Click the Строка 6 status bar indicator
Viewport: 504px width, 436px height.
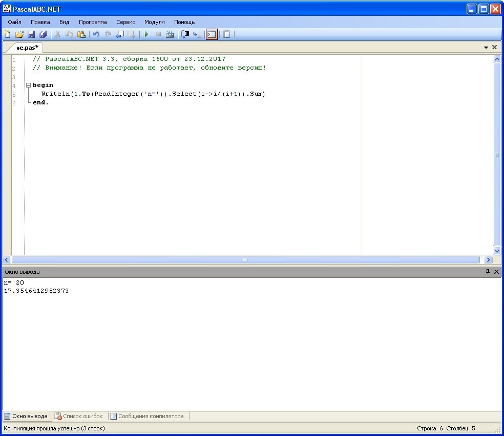click(x=430, y=428)
